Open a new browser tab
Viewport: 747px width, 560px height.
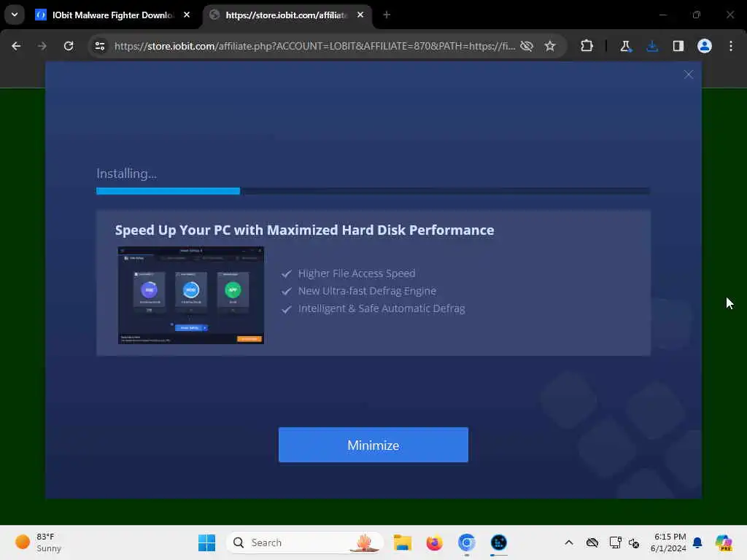[387, 15]
